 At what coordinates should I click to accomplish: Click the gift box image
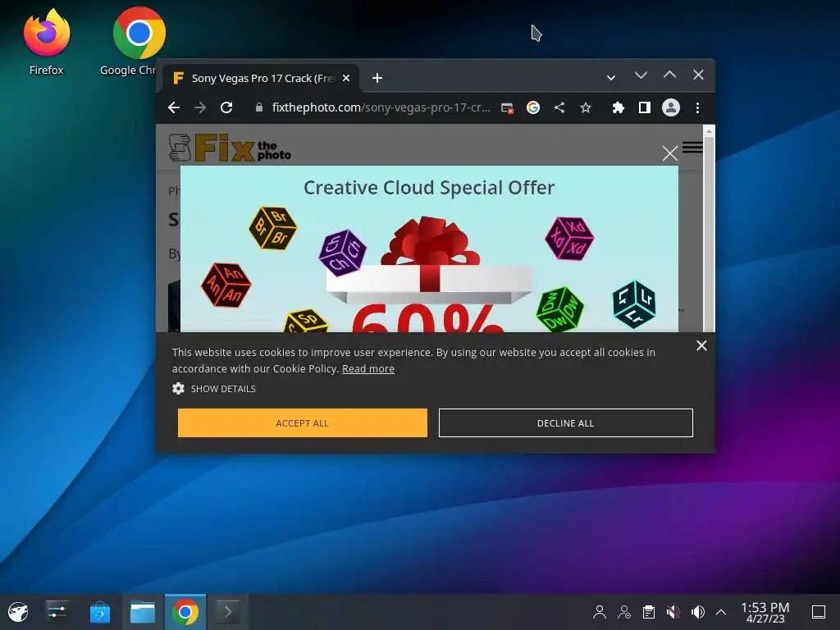coord(430,260)
